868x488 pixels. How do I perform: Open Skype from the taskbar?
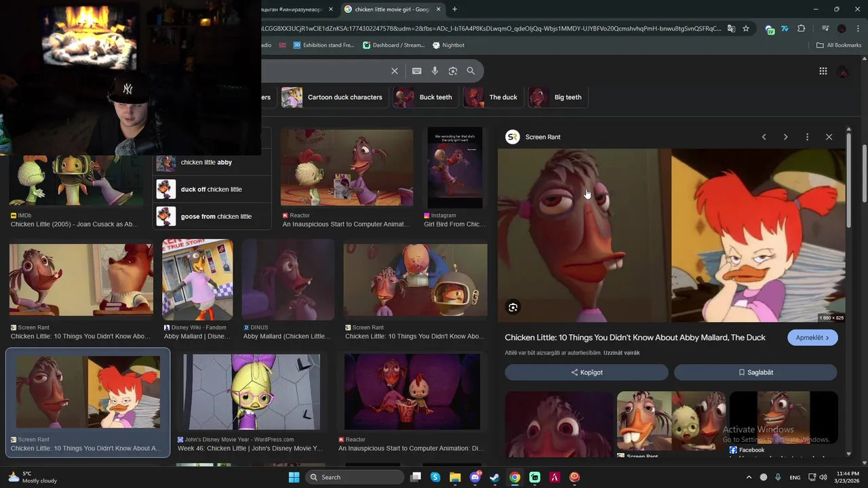[435, 477]
